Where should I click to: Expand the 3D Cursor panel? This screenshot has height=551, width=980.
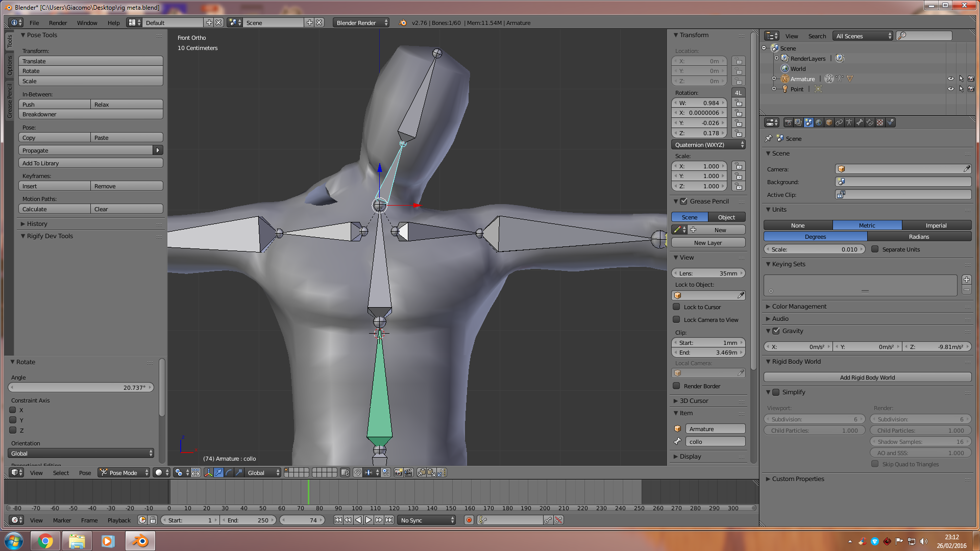point(693,401)
